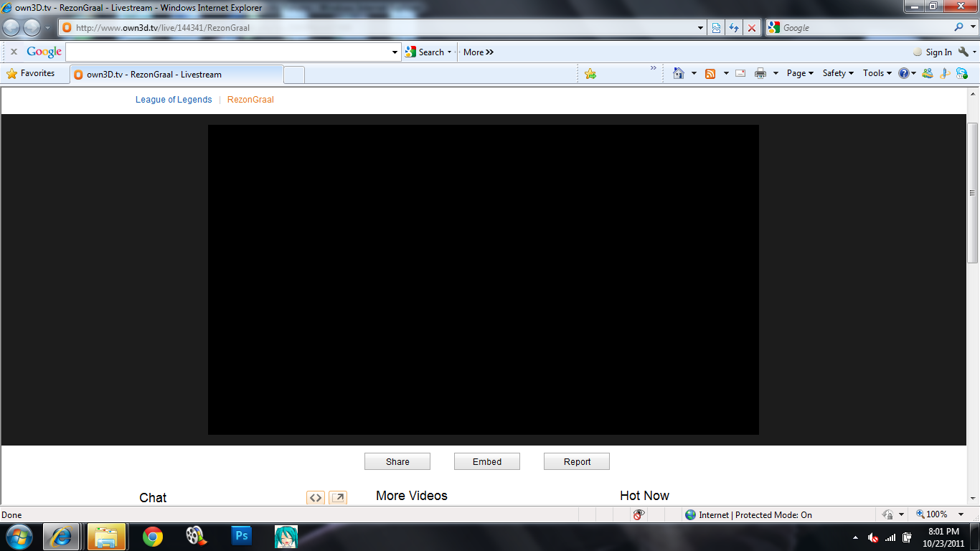Stop loading with the red X icon
Screen dimensions: 980x551
tap(751, 28)
